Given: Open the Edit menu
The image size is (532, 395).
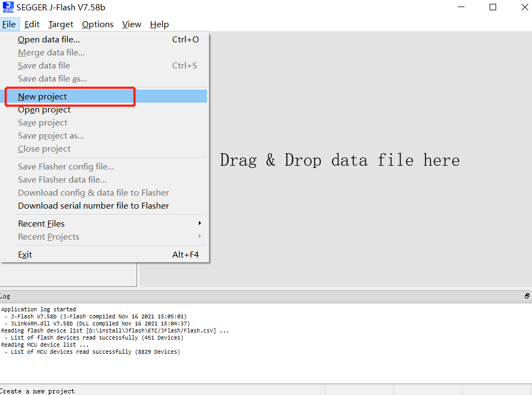Looking at the screenshot, I should point(32,24).
